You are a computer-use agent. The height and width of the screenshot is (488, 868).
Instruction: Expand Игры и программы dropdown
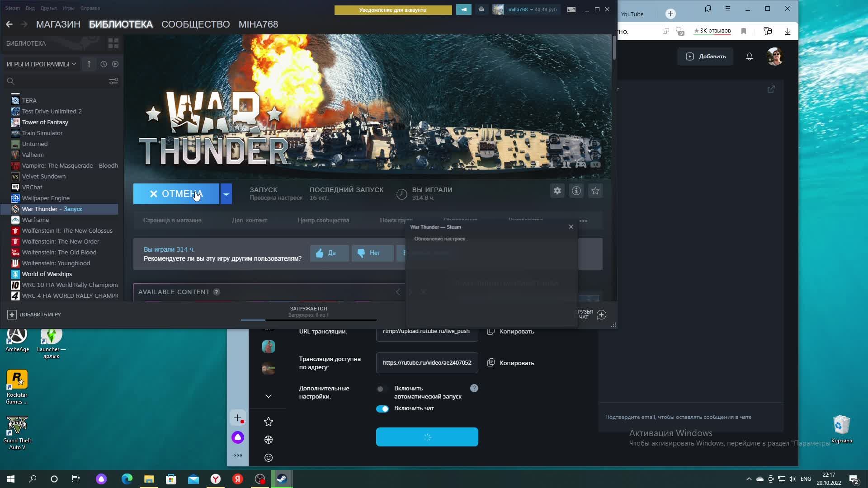click(x=41, y=64)
